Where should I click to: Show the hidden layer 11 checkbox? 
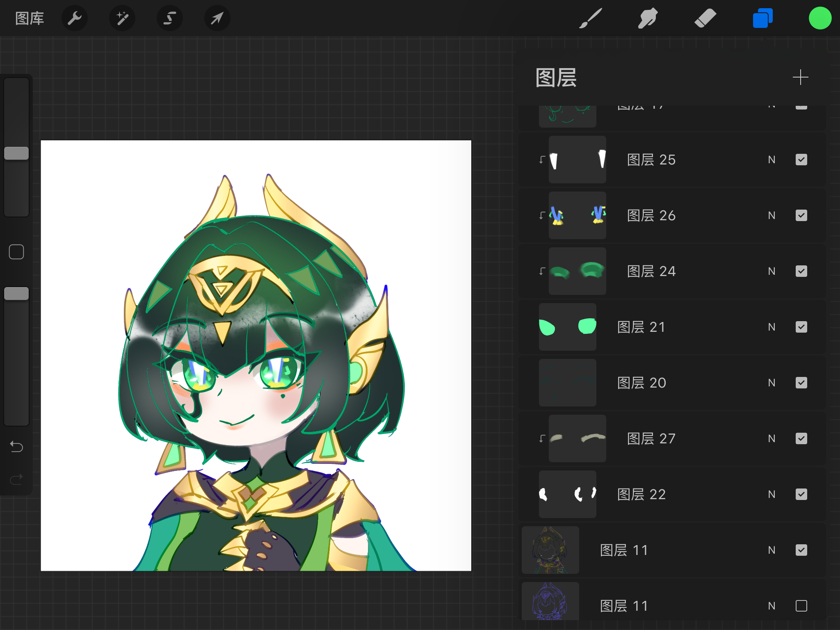pos(801,606)
